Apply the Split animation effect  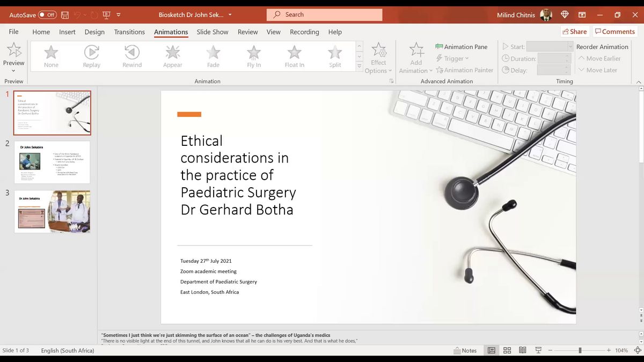click(x=335, y=56)
